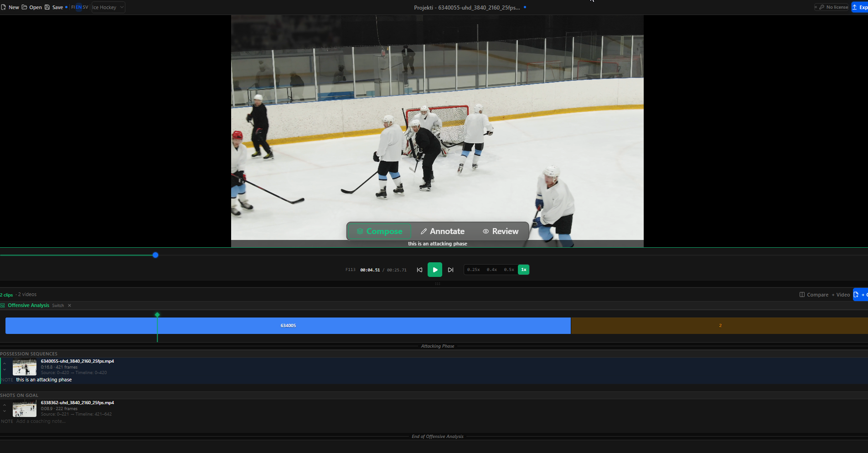Switch language to SV

pos(85,7)
